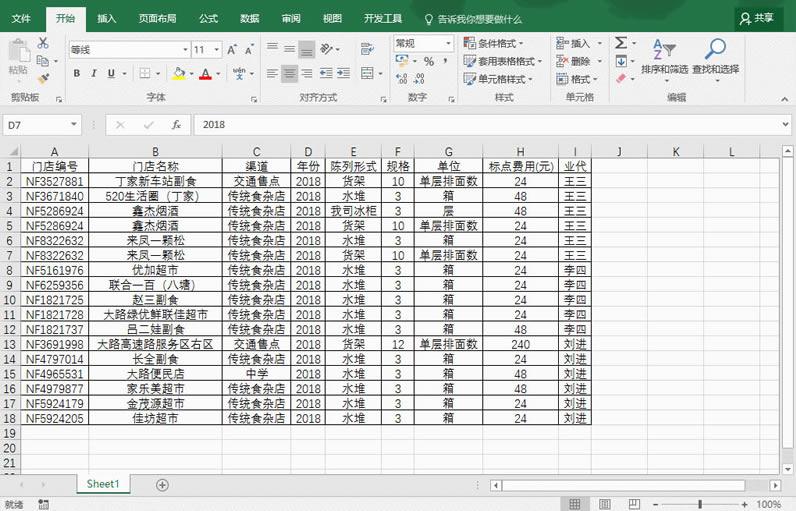Switch to page layout view

pyautogui.click(x=604, y=504)
